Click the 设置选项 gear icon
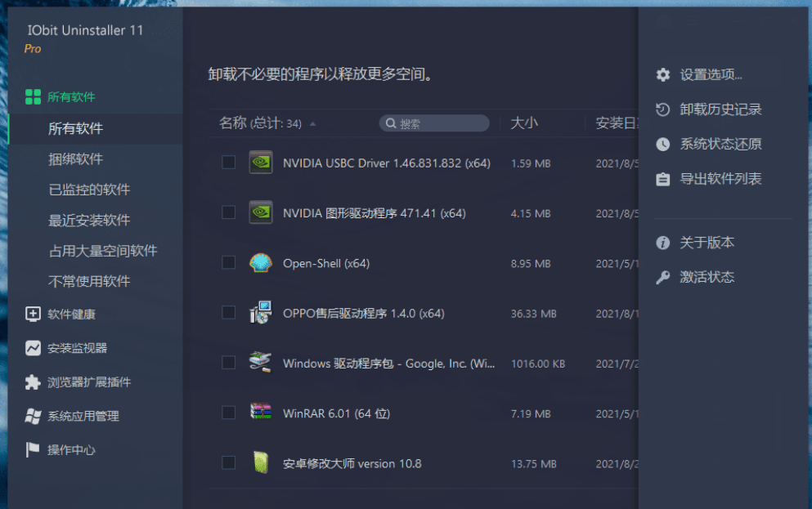Image resolution: width=812 pixels, height=509 pixels. 663,75
